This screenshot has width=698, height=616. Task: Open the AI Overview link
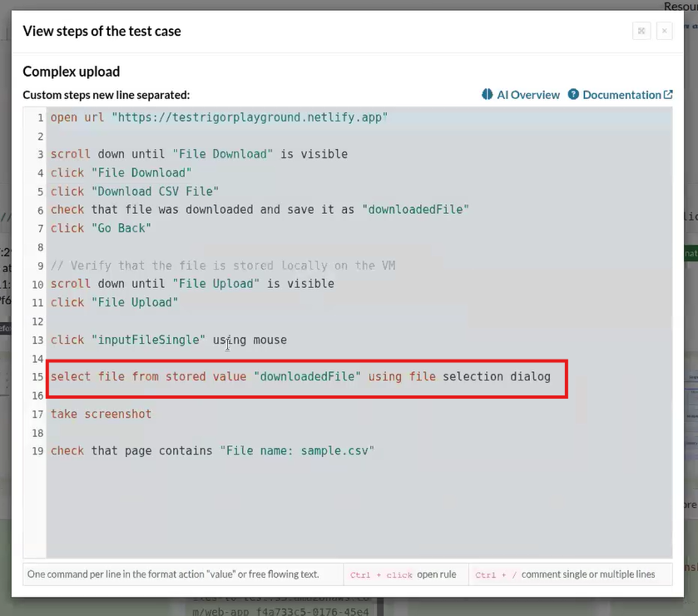pyautogui.click(x=527, y=95)
